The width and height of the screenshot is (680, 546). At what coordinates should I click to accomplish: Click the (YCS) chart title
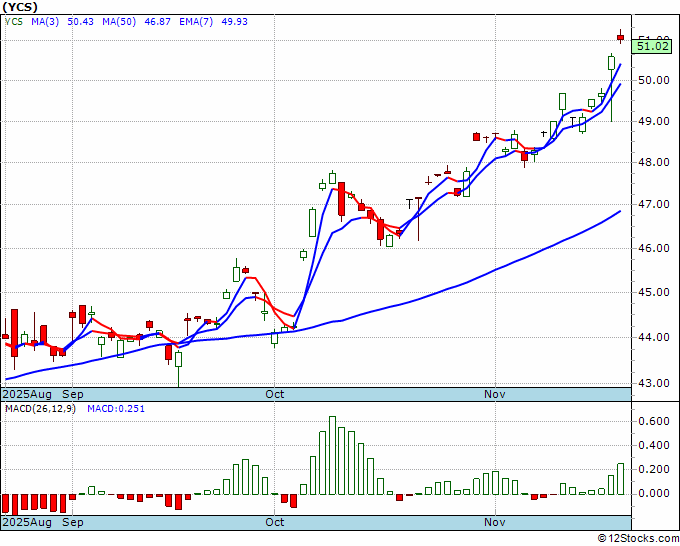(20, 7)
